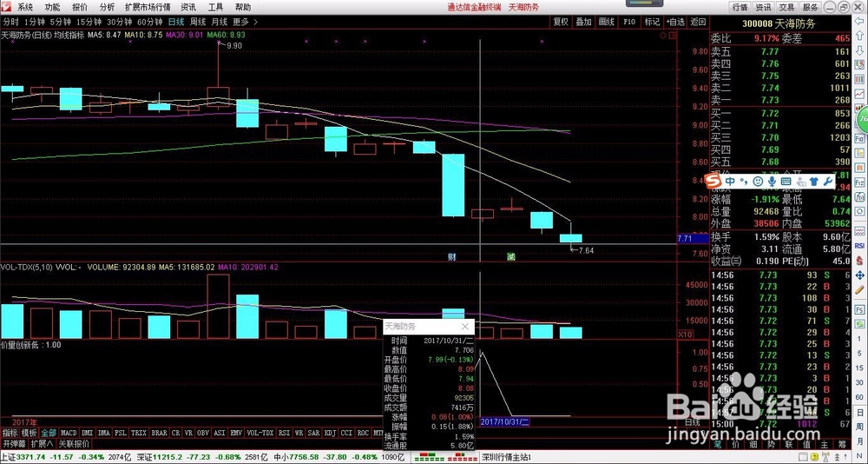Select the four-way move arrows icon
This screenshot has height=464, width=868.
coord(859,275)
